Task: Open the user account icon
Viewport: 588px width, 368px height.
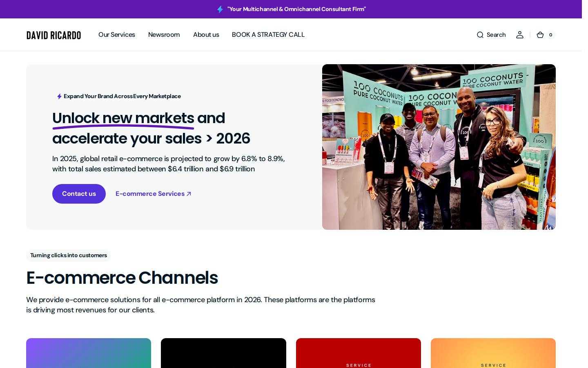Action: point(520,35)
